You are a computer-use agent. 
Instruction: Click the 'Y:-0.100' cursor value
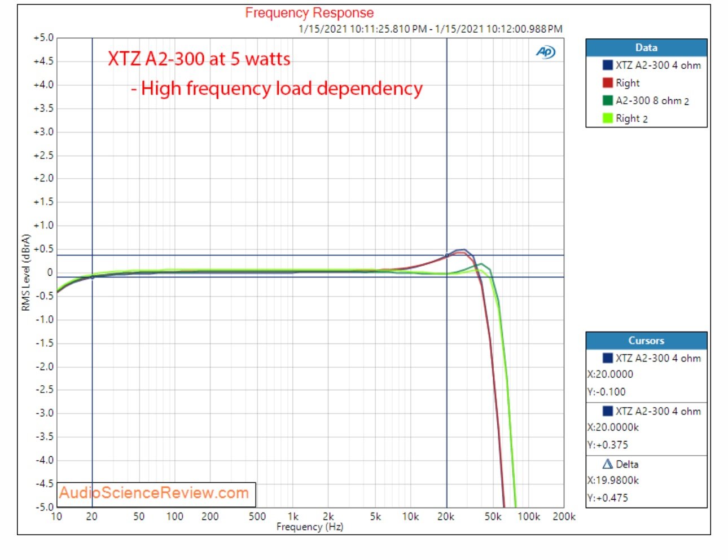coord(607,391)
